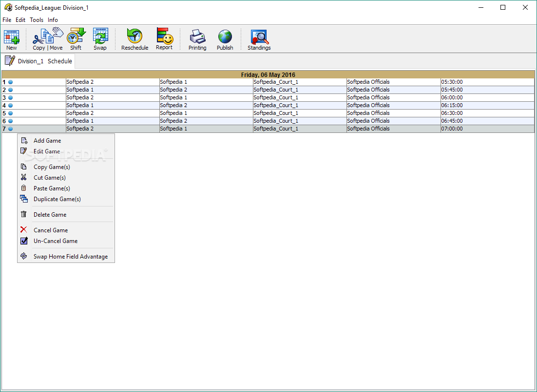537x392 pixels.
Task: Click the Delete Game trash icon
Action: [x=23, y=214]
